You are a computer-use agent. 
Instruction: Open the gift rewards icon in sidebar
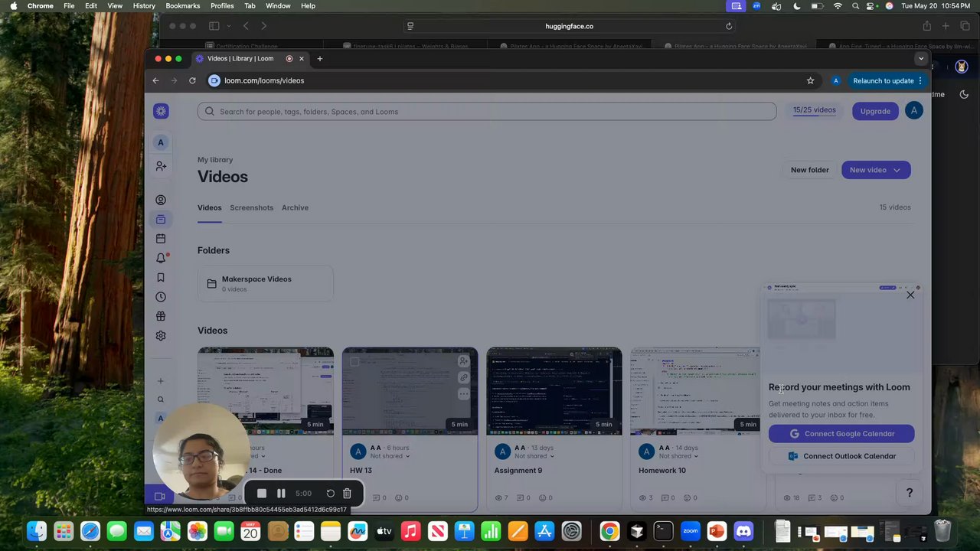click(x=161, y=316)
